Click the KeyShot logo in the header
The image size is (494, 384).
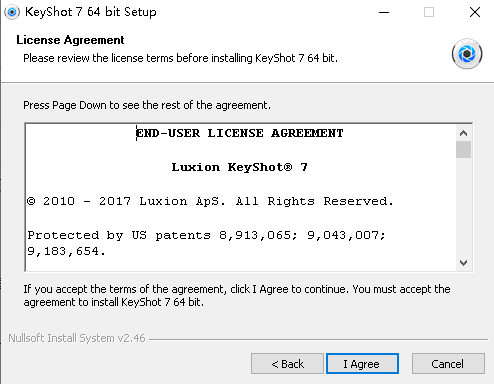click(467, 54)
